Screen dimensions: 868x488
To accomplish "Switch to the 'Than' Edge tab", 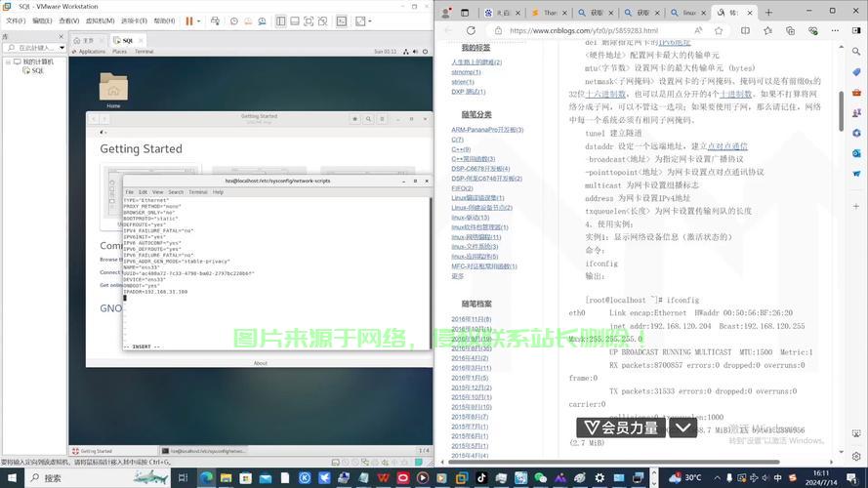I will 549,12.
